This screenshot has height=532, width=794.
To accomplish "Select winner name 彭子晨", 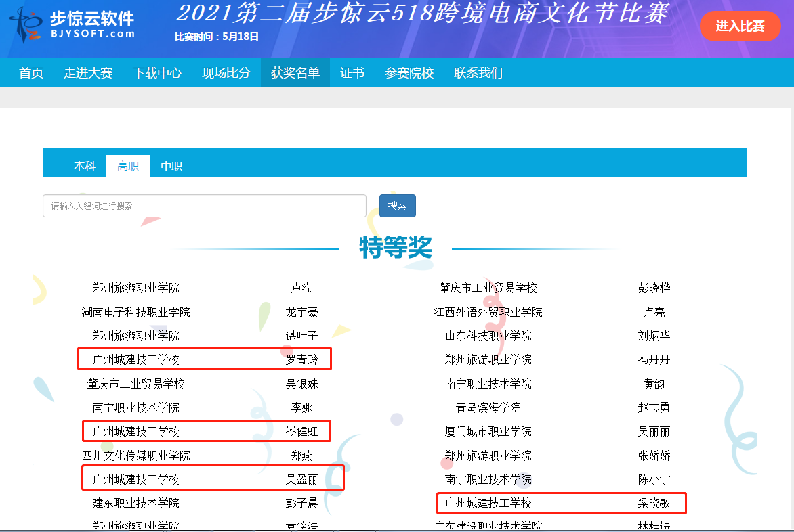I will pyautogui.click(x=301, y=503).
